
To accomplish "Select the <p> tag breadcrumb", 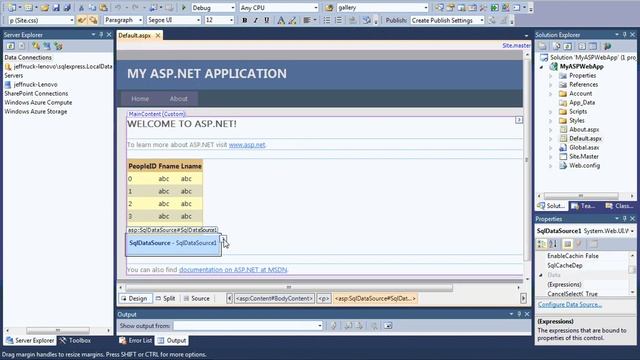I will [324, 299].
